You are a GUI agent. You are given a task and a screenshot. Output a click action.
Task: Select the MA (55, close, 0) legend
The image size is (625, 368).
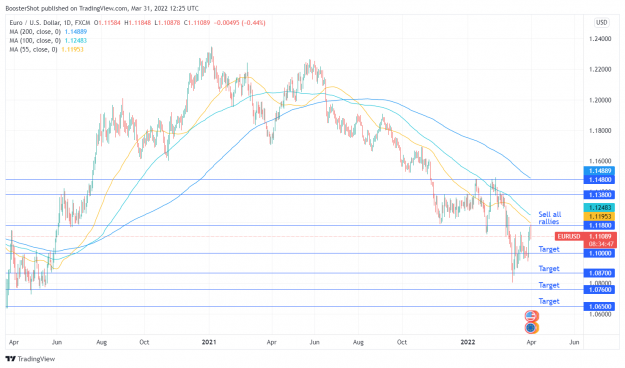point(33,49)
